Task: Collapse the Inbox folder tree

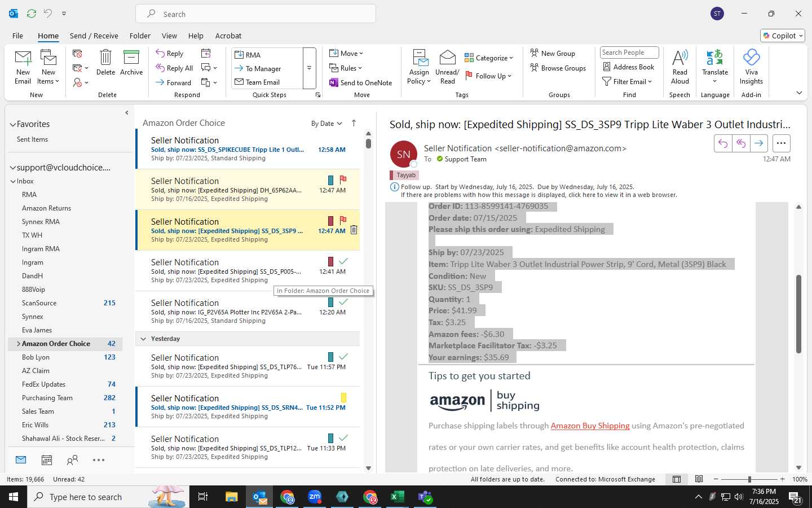Action: (x=13, y=181)
